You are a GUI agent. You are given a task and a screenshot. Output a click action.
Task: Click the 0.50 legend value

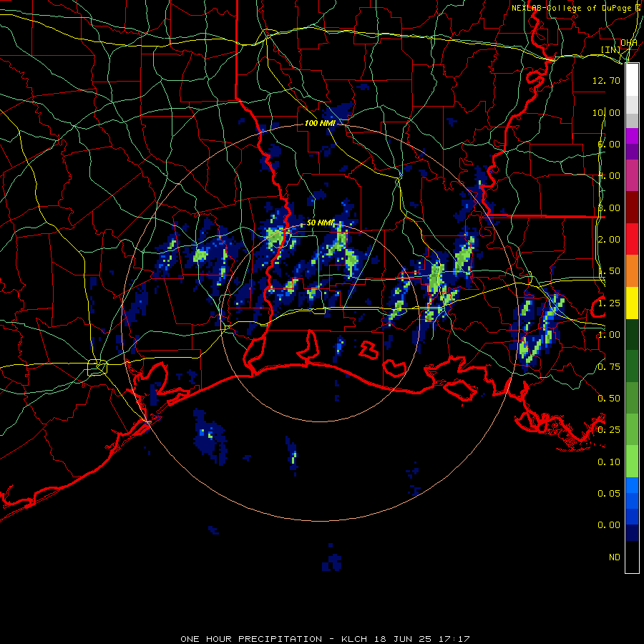tap(609, 399)
